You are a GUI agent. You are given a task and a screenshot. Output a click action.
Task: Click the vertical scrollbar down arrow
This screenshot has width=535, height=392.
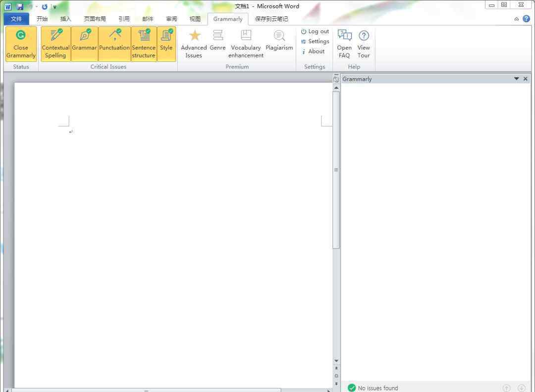coord(336,361)
